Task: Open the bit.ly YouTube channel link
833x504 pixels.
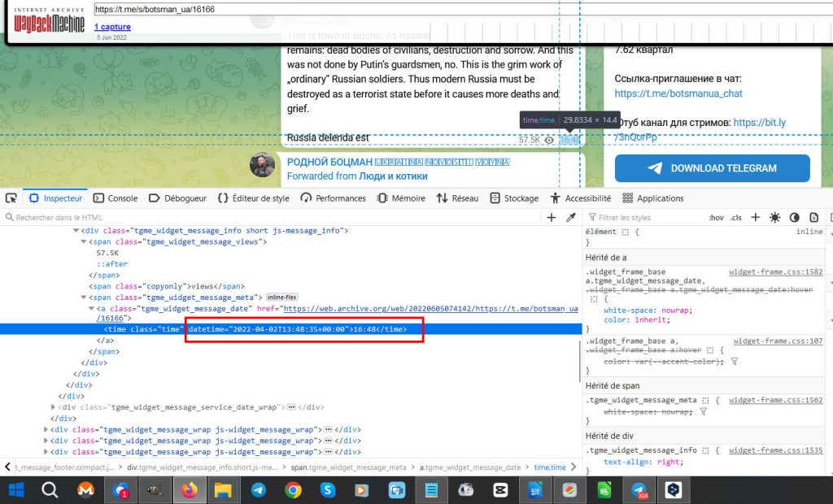Action: pyautogui.click(x=759, y=123)
